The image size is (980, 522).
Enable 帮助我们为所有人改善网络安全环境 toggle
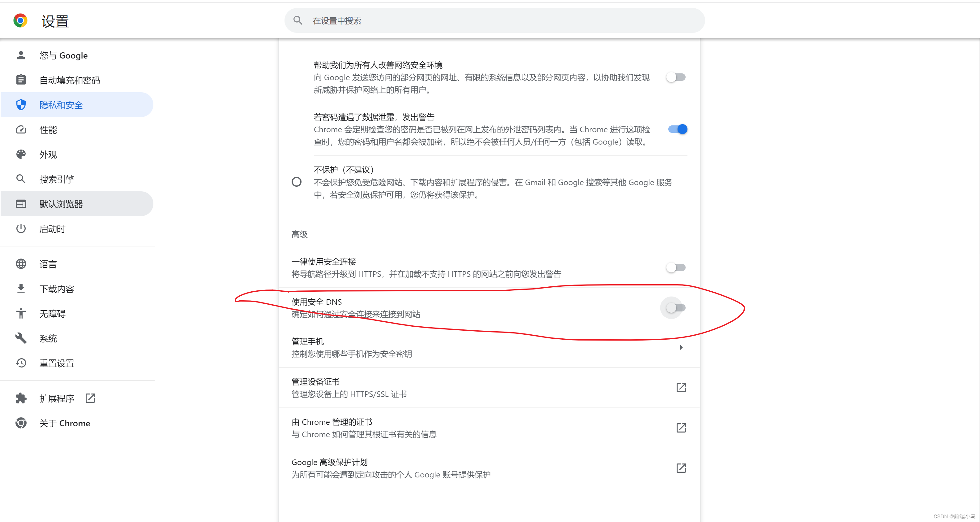pos(676,77)
